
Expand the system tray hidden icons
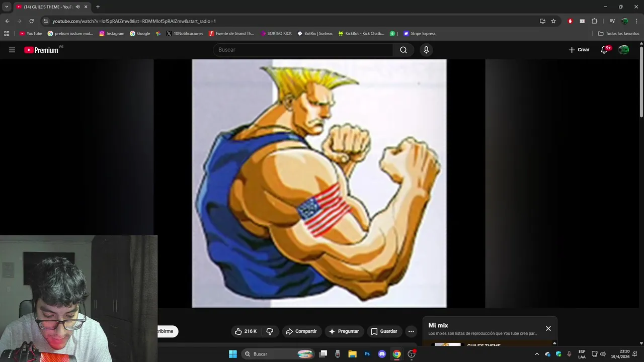pyautogui.click(x=537, y=354)
